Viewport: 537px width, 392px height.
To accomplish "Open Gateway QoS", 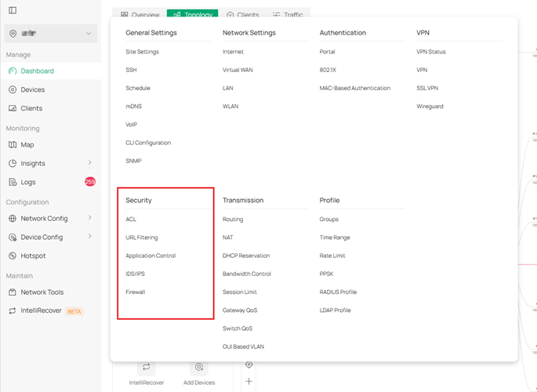I will click(240, 310).
